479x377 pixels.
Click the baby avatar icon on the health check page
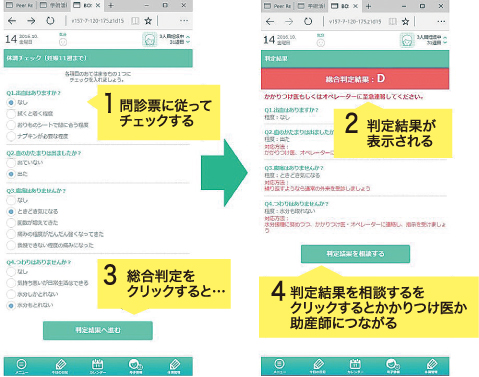(x=149, y=39)
